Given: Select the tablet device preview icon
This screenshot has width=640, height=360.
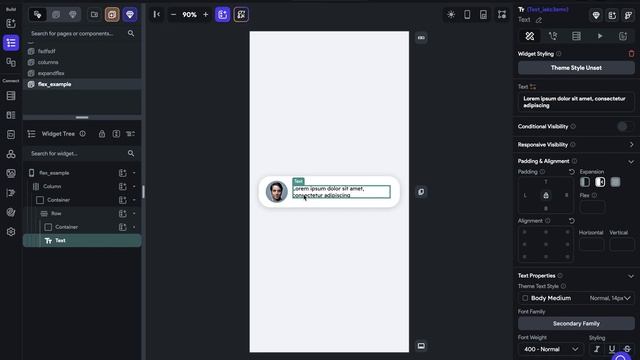Looking at the screenshot, I should click(x=483, y=14).
